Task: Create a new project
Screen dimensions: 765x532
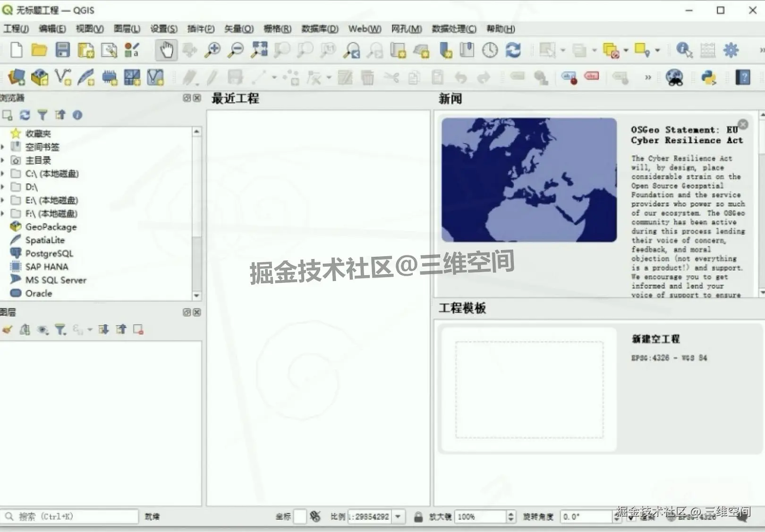Action: 16,50
